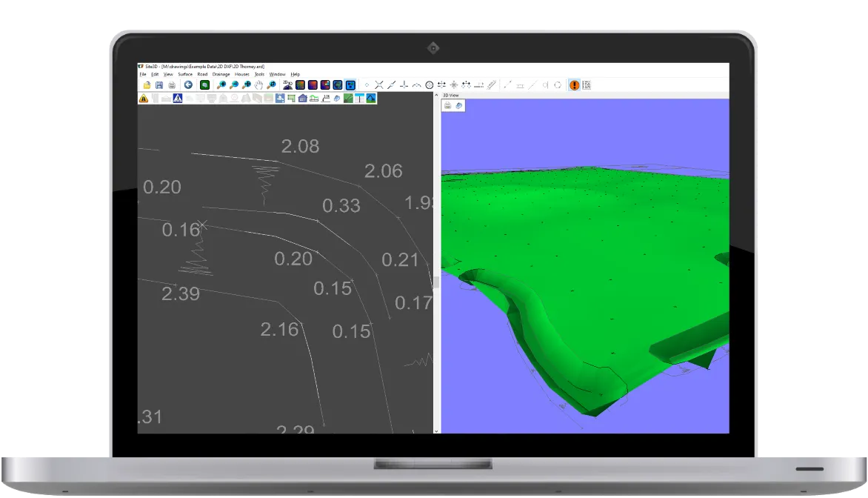Click the zoom out magnifier icon
Screen dimensions: 868x498
pyautogui.click(x=234, y=85)
